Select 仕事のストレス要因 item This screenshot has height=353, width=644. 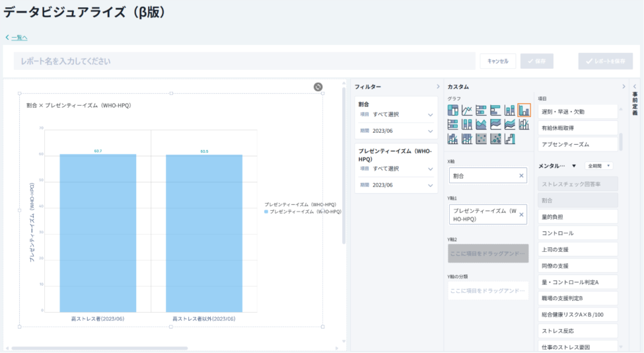coord(577,346)
